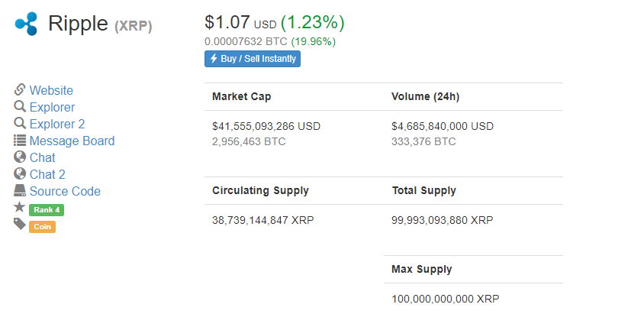Open the Explorer 2 link

pos(57,124)
